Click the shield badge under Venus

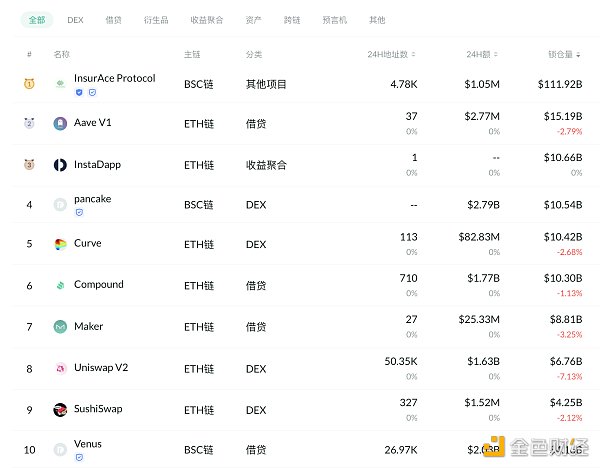(79, 457)
